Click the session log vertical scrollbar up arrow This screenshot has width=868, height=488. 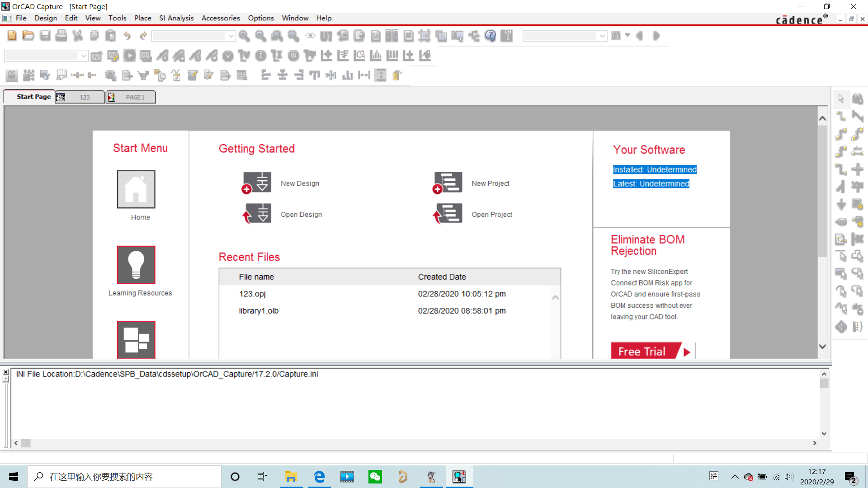point(824,374)
